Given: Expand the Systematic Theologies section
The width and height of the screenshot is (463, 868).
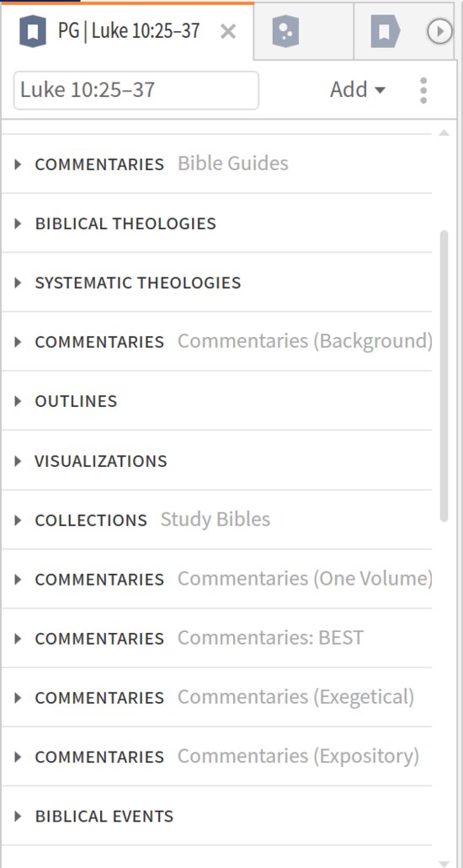Looking at the screenshot, I should (x=217, y=282).
